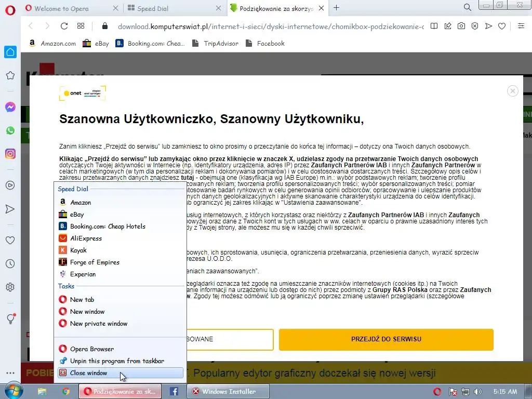Click the lightbulb tips icon in sidebar
Image resolution: width=532 pixels, height=399 pixels.
click(x=11, y=318)
